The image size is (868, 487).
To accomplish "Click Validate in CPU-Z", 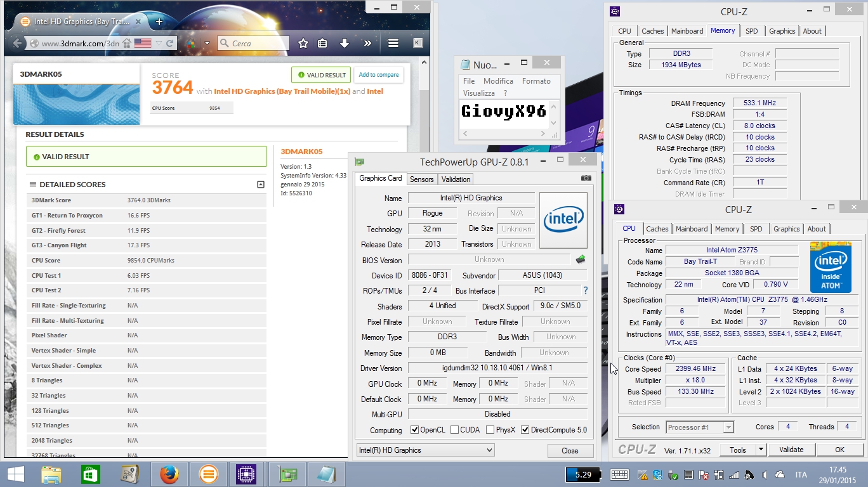I will click(791, 450).
